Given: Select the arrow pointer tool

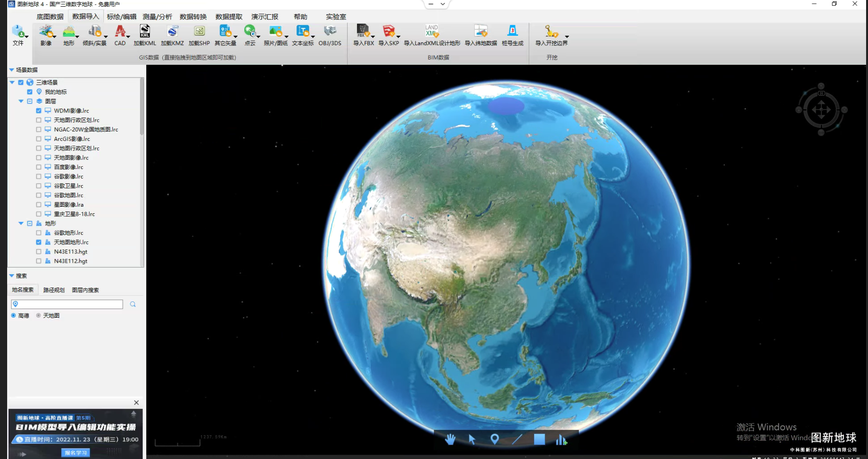Looking at the screenshot, I should click(472, 439).
